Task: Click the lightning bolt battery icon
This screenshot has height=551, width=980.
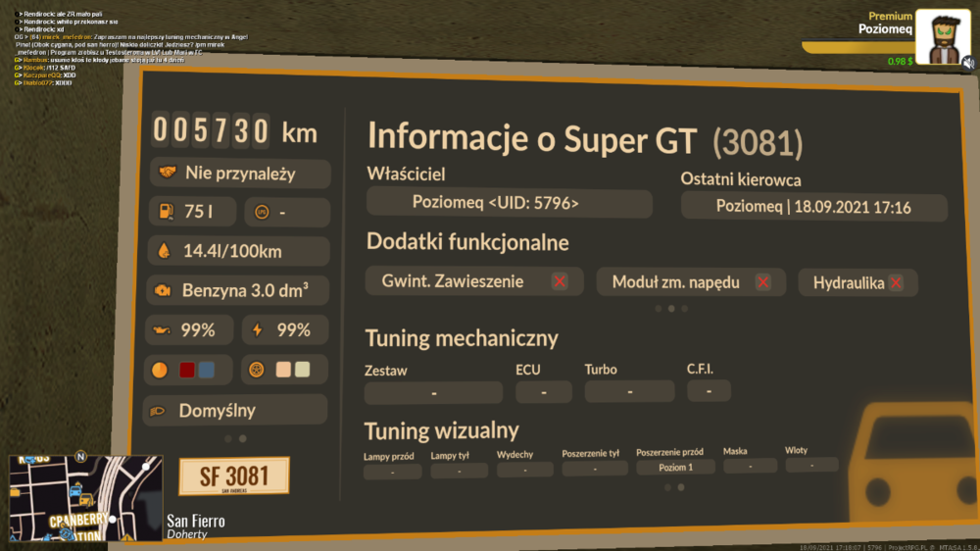Action: coord(257,329)
